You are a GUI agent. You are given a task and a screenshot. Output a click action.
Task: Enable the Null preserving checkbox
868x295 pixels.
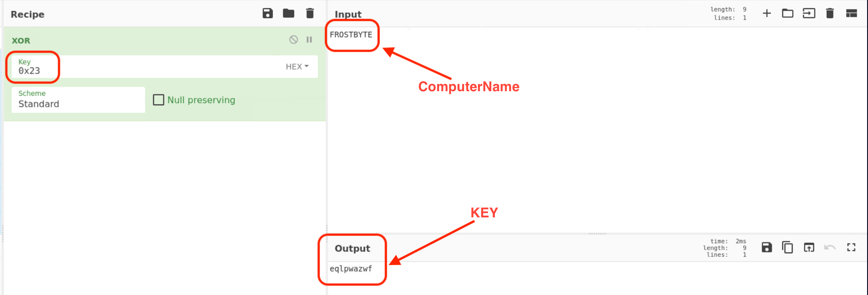coord(158,100)
